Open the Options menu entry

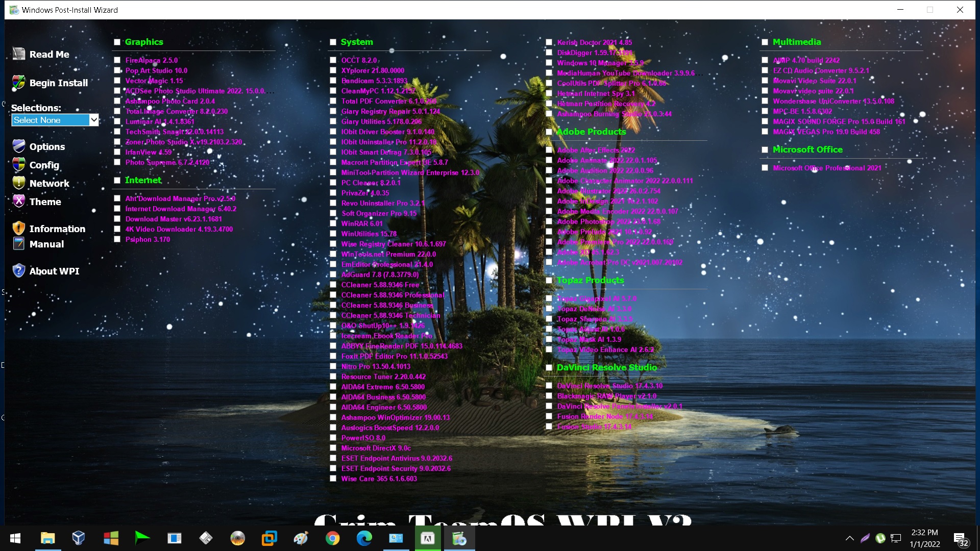(x=47, y=147)
